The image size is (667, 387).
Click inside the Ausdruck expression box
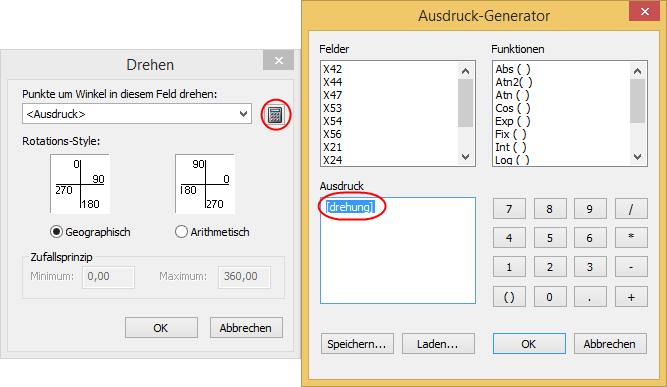coord(398,250)
